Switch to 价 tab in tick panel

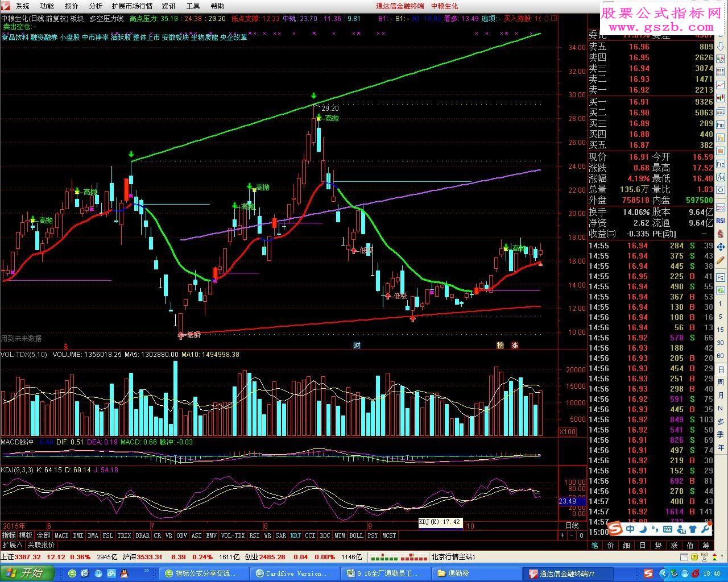point(611,545)
